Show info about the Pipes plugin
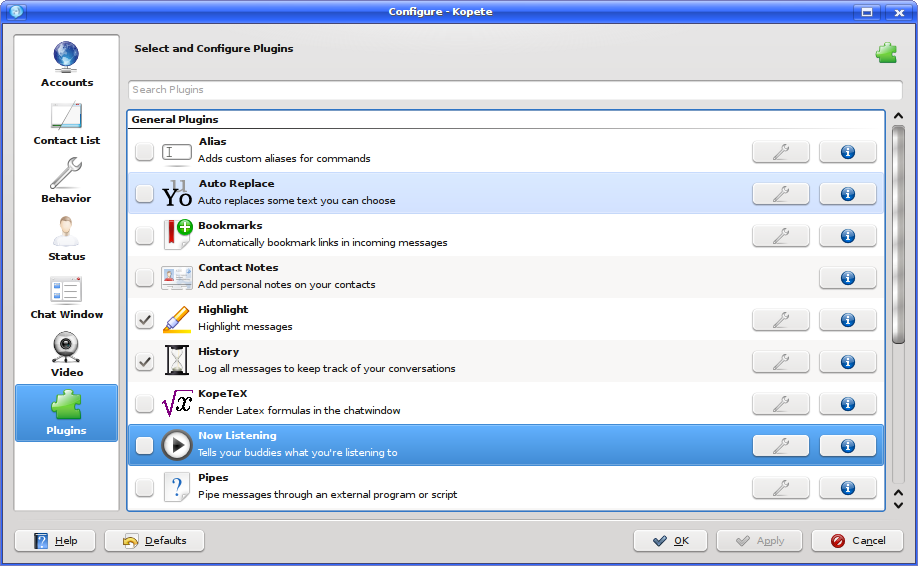This screenshot has width=918, height=566. [x=848, y=488]
